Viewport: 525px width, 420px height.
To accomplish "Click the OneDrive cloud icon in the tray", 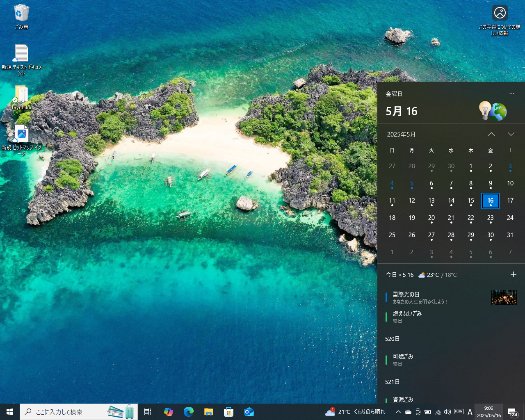I will 408,411.
